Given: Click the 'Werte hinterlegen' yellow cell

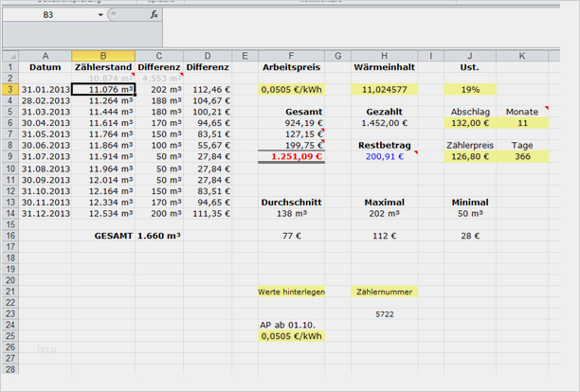Looking at the screenshot, I should 291,292.
